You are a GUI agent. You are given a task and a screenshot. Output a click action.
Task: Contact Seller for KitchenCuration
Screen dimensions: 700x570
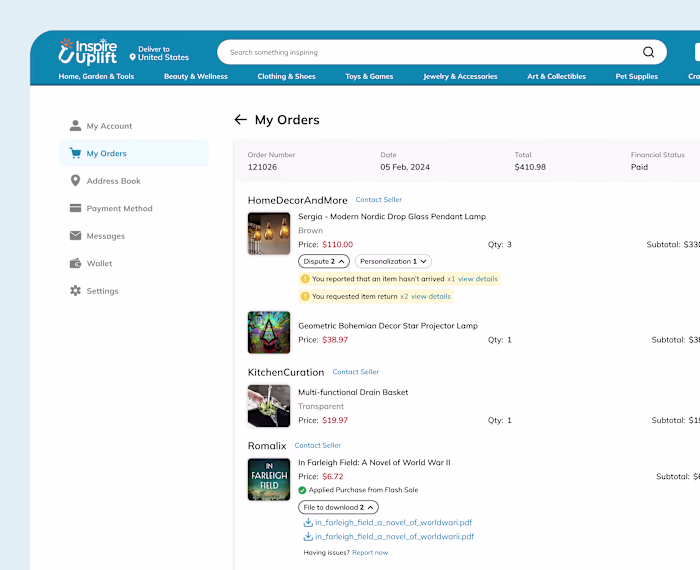(x=356, y=372)
